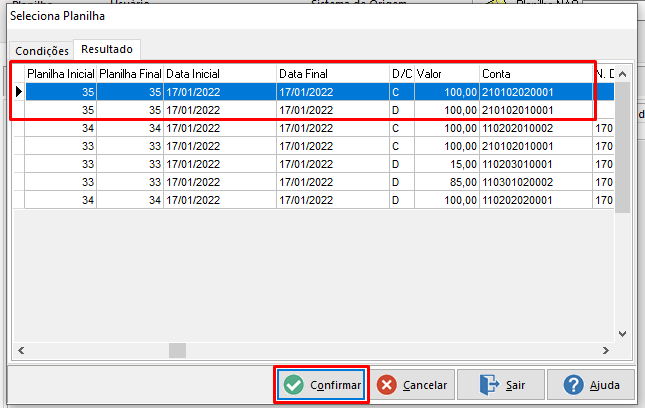Select the Resultado tab
This screenshot has width=645, height=408.
click(107, 49)
